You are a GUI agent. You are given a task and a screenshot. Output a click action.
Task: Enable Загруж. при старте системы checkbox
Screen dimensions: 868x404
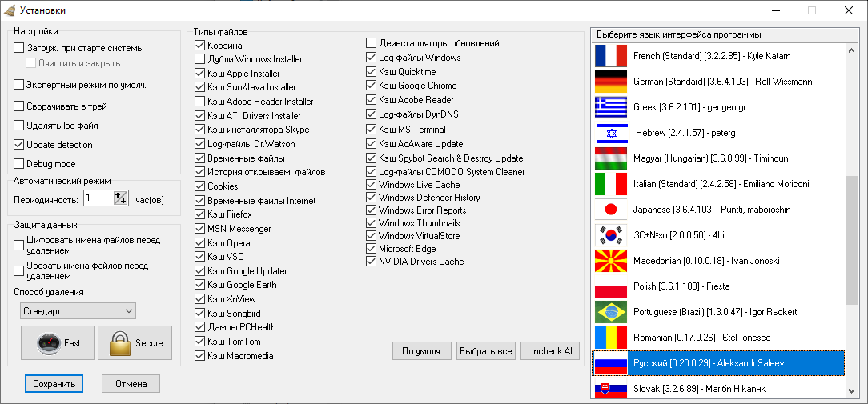pos(19,48)
